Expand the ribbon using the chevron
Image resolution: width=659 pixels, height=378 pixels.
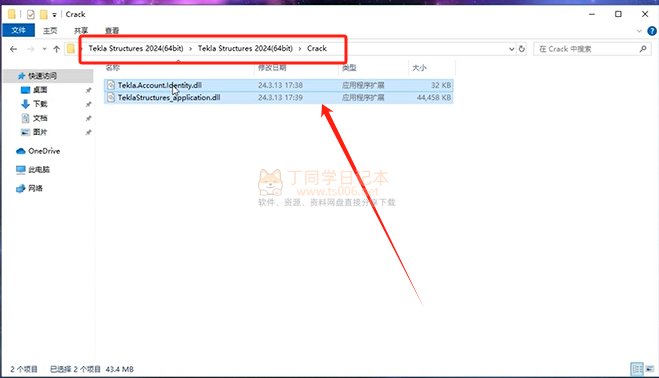[639, 31]
